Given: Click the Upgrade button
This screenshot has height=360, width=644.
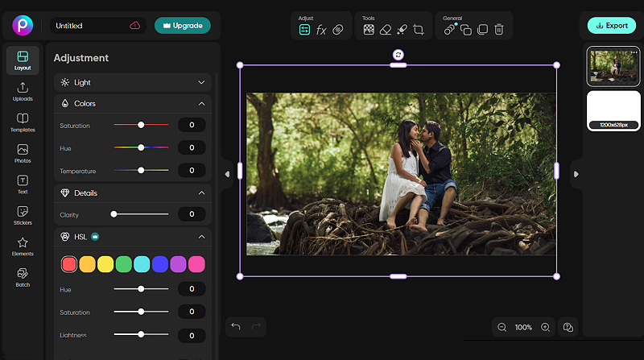Looking at the screenshot, I should (183, 26).
